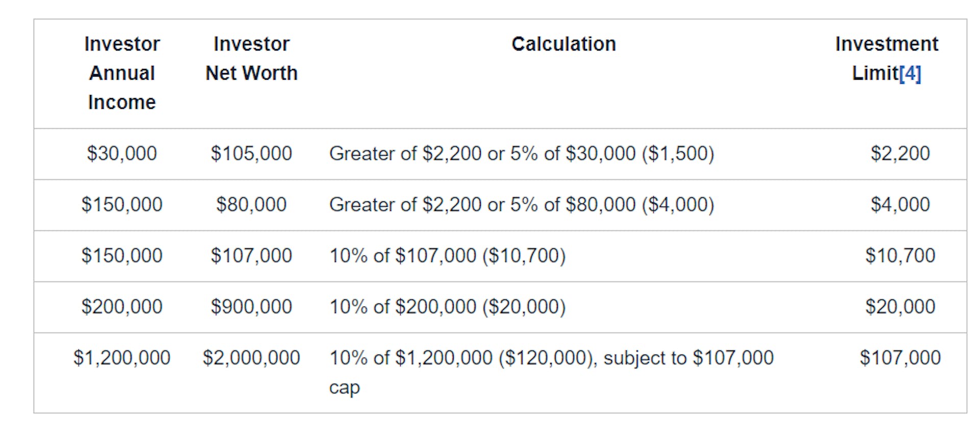Screen dimensions: 980x424
Task: Select the $10,700 investment limit cell
Action: [x=900, y=255]
